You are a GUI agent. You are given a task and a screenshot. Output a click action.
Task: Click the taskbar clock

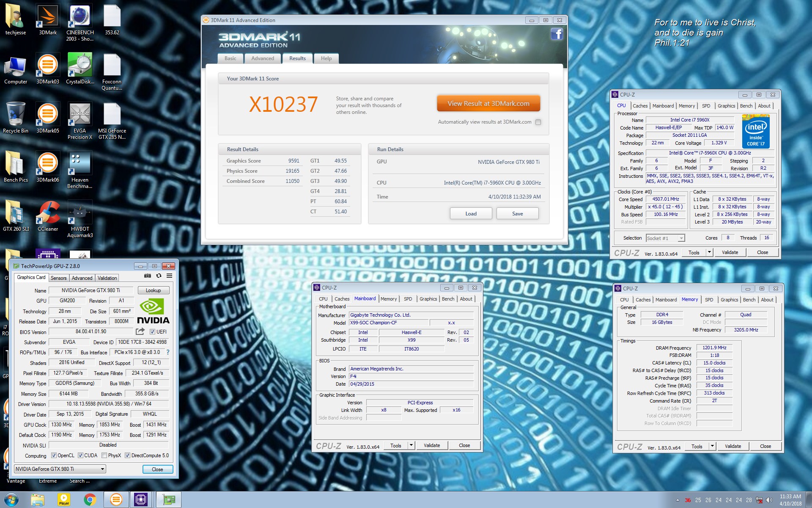pyautogui.click(x=790, y=500)
